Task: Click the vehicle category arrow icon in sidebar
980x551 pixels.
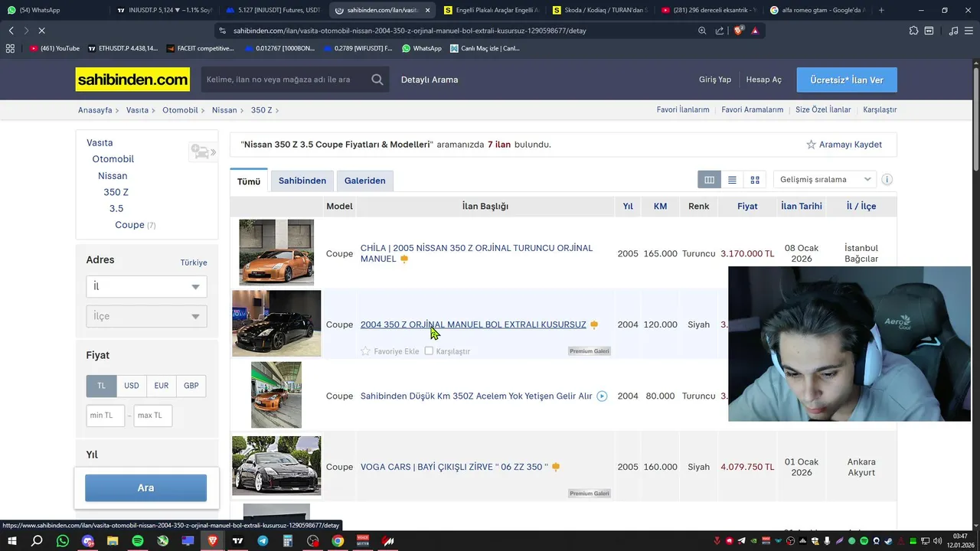Action: pyautogui.click(x=203, y=152)
